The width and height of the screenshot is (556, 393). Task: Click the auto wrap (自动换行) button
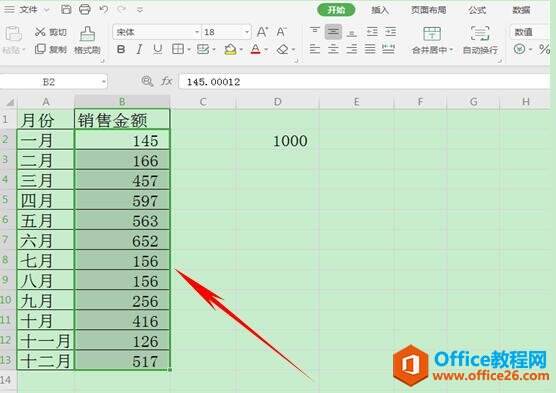[480, 40]
